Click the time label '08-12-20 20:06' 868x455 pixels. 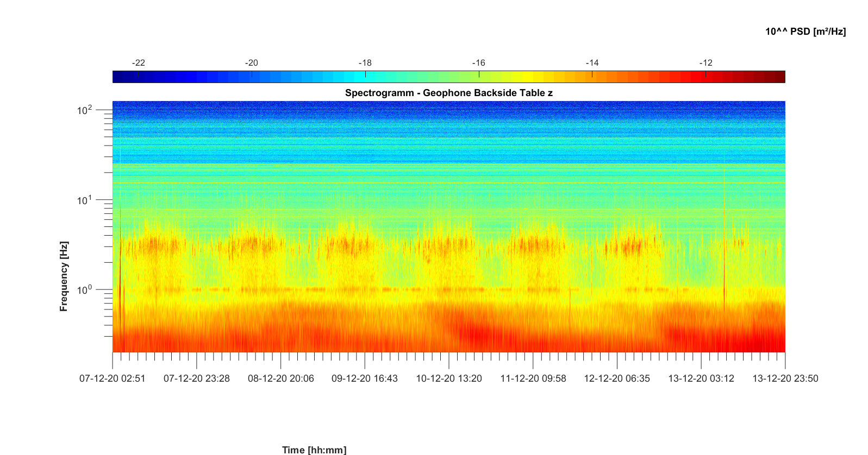click(x=281, y=378)
